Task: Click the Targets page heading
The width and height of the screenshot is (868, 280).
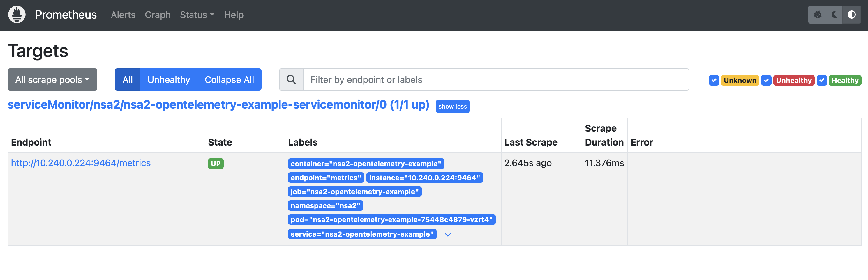Action: 38,51
